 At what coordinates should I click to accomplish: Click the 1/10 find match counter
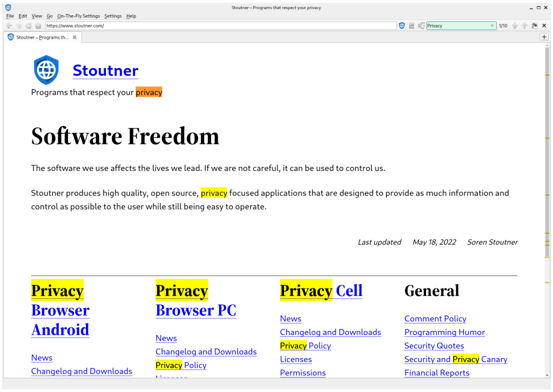(503, 26)
